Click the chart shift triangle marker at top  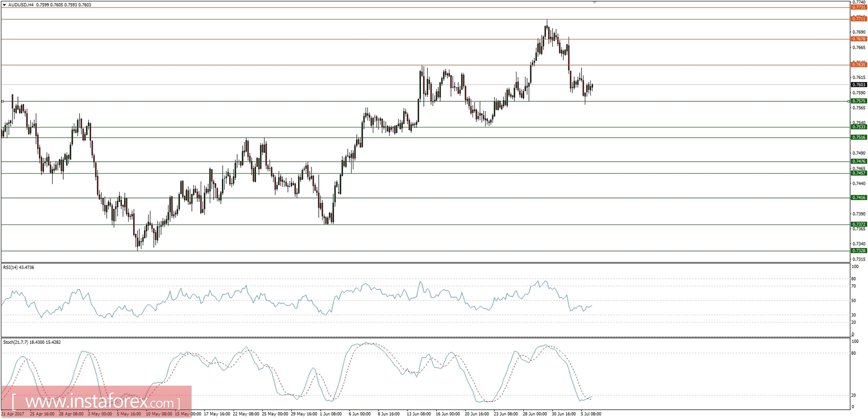tap(595, 2)
